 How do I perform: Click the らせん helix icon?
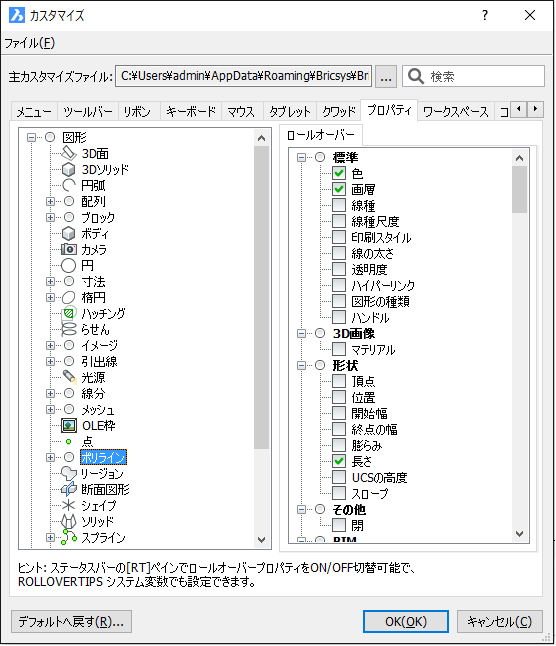(x=68, y=329)
